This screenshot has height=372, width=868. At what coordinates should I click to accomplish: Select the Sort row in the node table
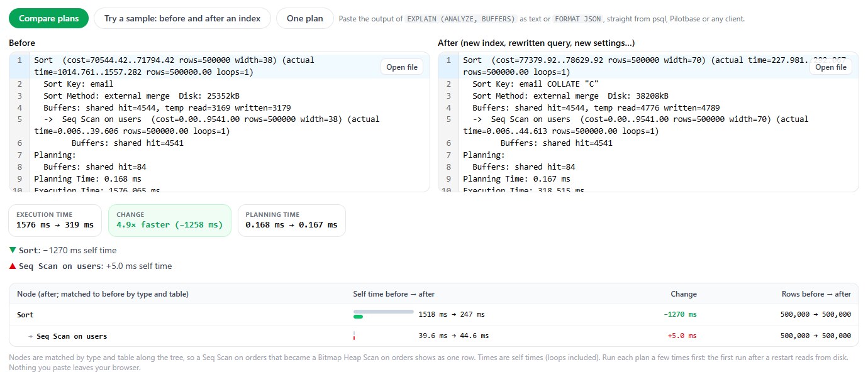(x=433, y=314)
